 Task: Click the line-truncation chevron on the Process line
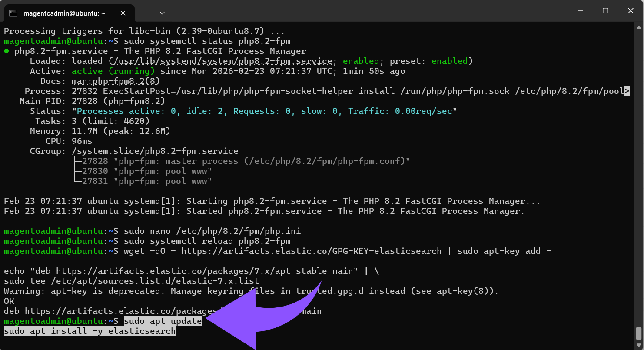[627, 91]
